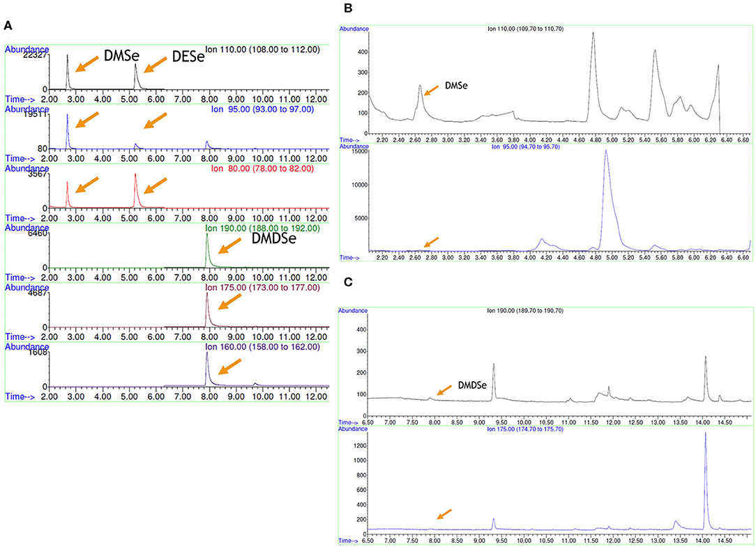756x547 pixels.
Task: Click the tallest blue peak in panel B's Ion 95 trace
Action: (607, 200)
